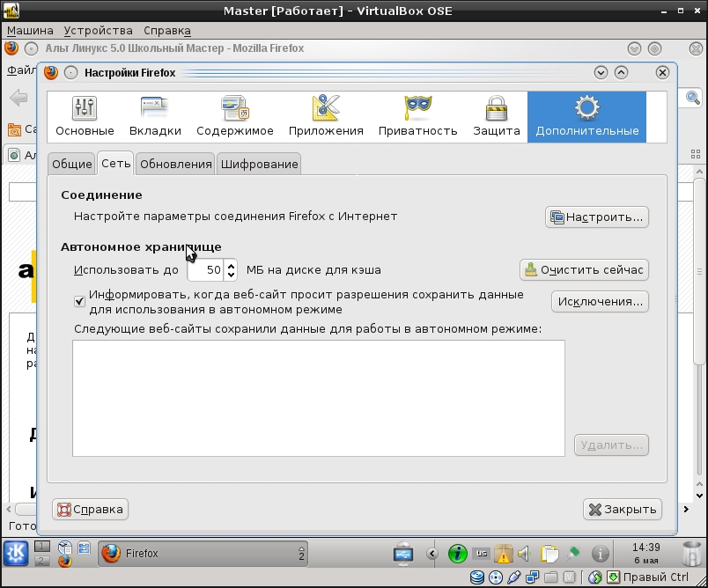Switch to the Обновления tab

coord(175,164)
